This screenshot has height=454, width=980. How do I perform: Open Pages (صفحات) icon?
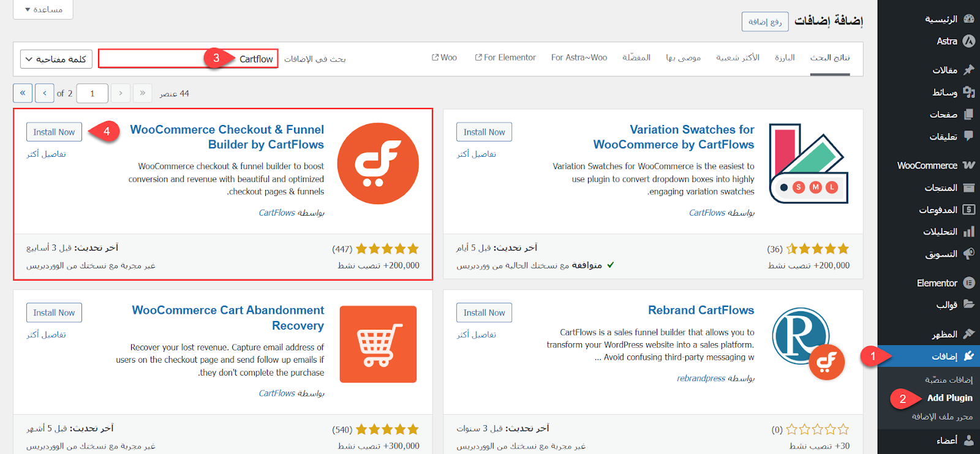point(968,114)
